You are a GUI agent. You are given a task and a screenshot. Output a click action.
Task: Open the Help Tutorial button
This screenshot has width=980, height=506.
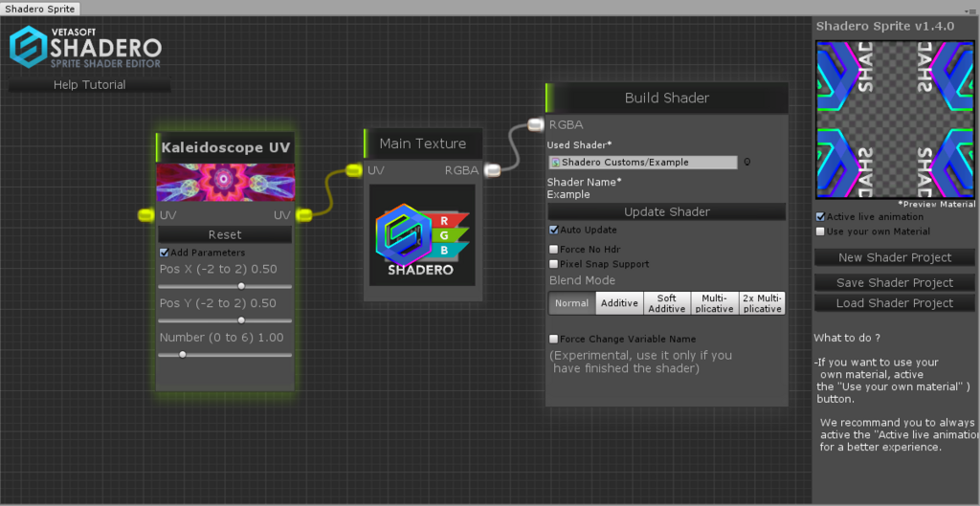tap(89, 84)
